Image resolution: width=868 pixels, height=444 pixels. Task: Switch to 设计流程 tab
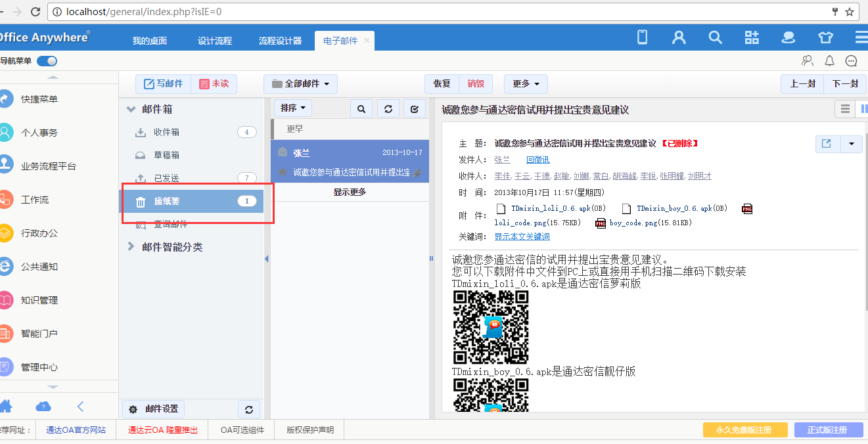[215, 41]
